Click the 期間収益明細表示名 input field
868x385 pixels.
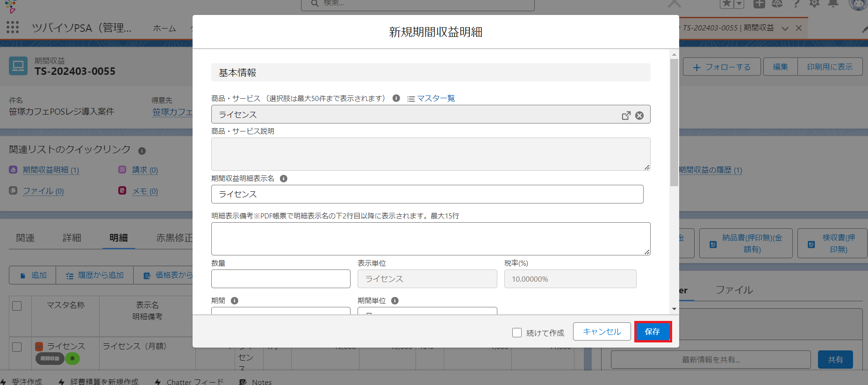point(427,194)
